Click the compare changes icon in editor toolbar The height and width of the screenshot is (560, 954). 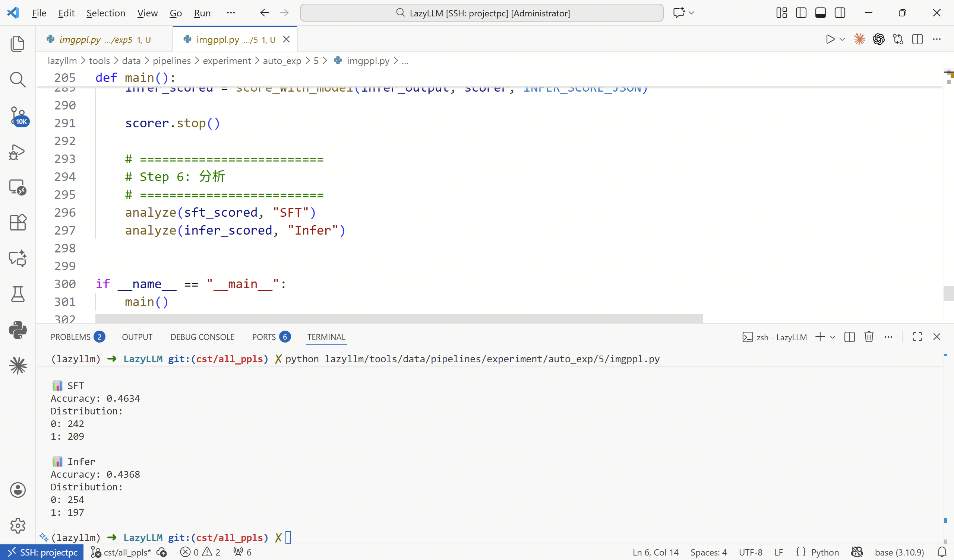(x=898, y=39)
